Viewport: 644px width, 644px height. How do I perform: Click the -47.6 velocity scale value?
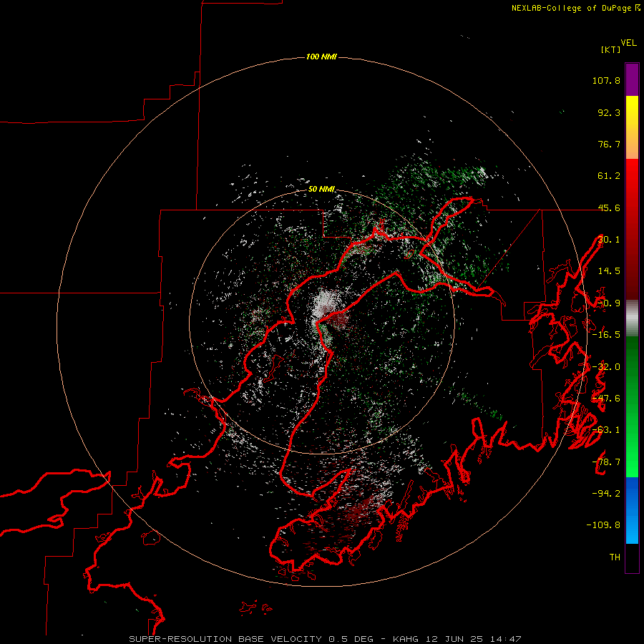(x=606, y=399)
